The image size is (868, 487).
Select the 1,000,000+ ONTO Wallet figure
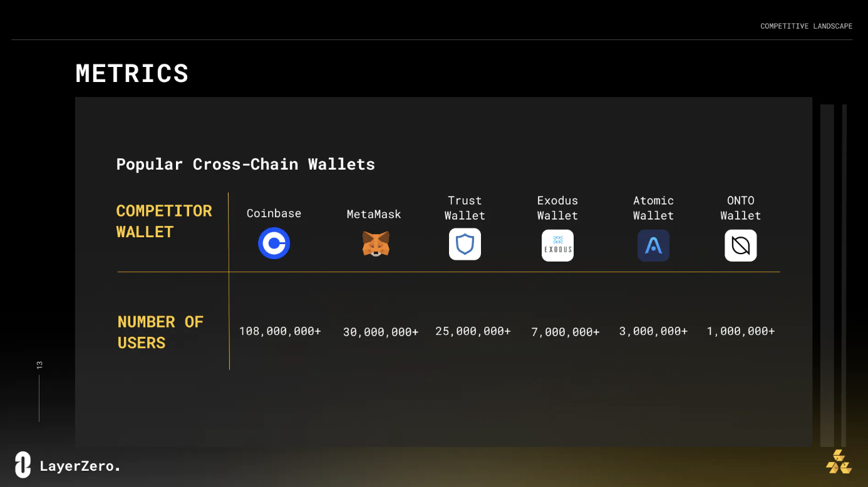[x=740, y=331]
